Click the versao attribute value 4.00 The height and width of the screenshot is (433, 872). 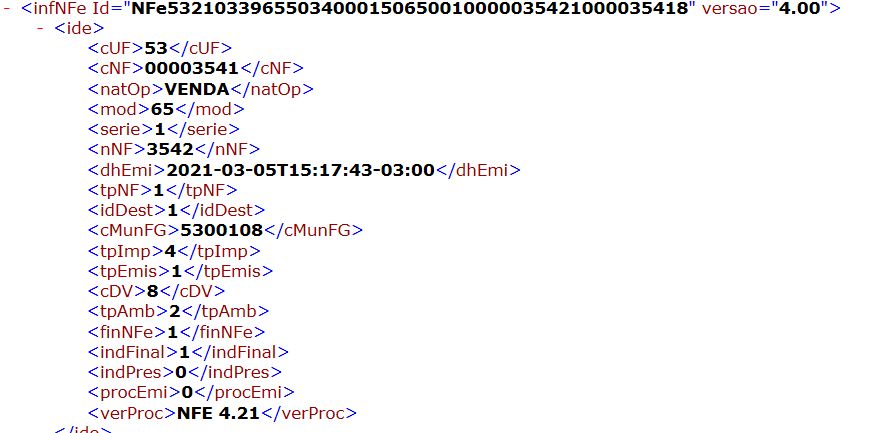[x=799, y=8]
